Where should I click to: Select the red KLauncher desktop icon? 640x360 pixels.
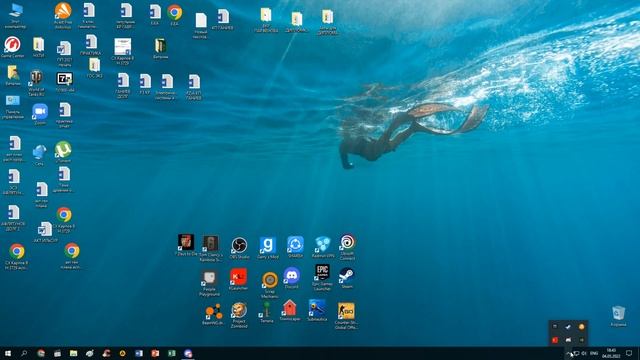click(238, 279)
